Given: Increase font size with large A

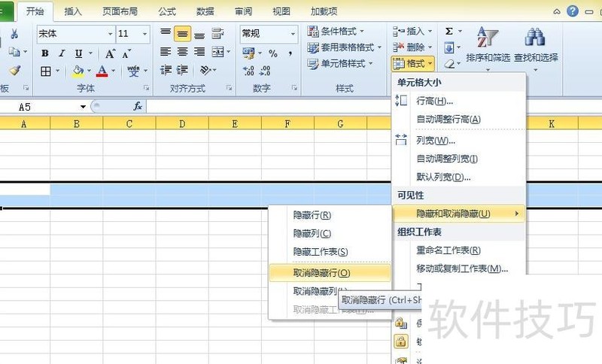Looking at the screenshot, I should pos(110,53).
